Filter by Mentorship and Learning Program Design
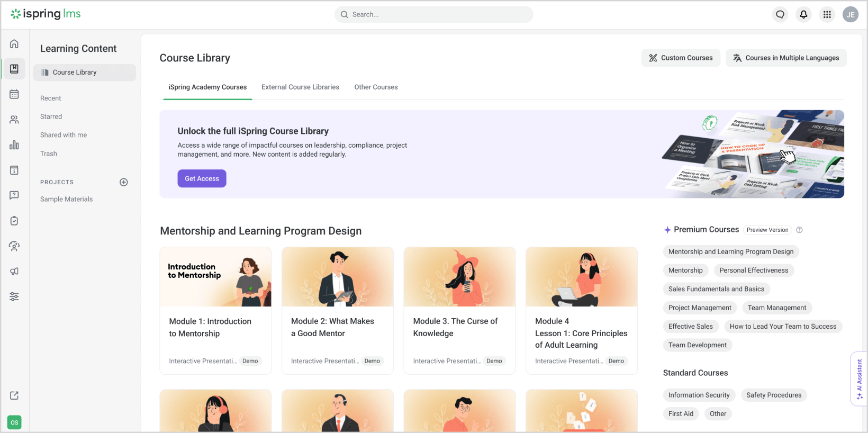 point(731,252)
